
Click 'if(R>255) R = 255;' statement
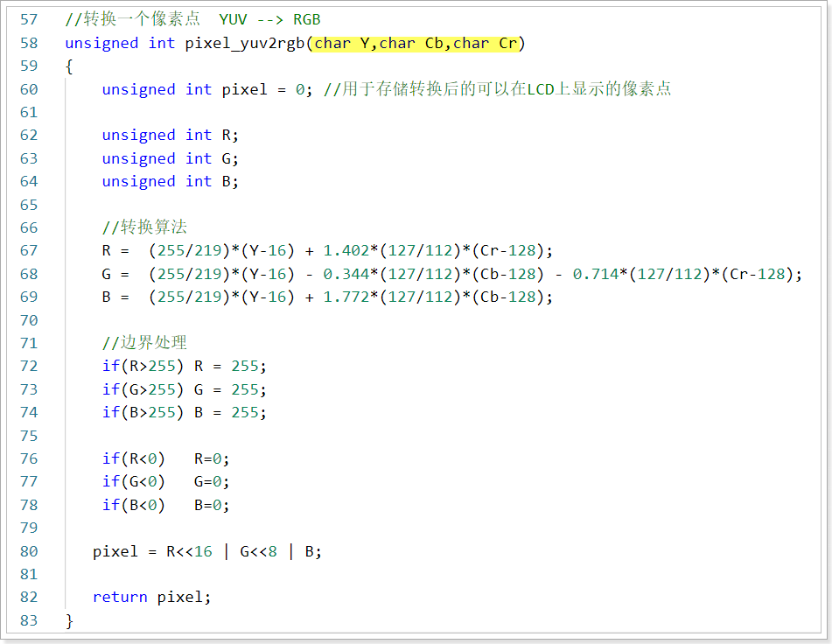(x=184, y=366)
